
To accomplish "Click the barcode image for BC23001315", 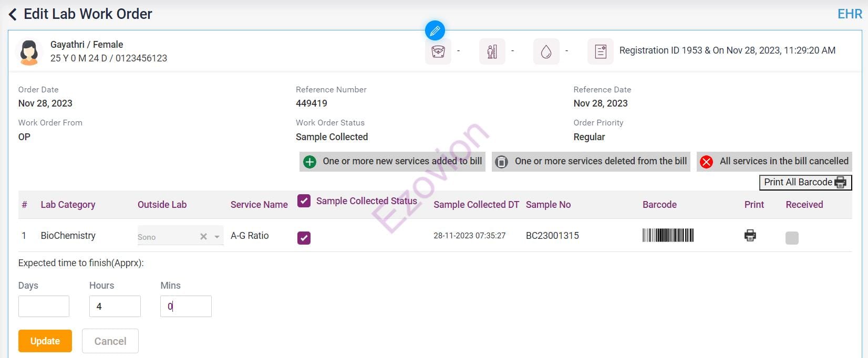I will [x=668, y=235].
